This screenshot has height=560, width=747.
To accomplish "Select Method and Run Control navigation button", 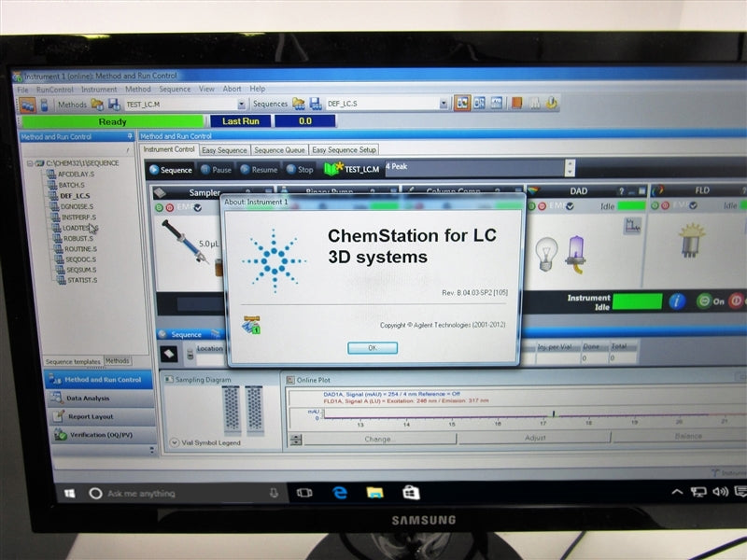I will click(99, 380).
